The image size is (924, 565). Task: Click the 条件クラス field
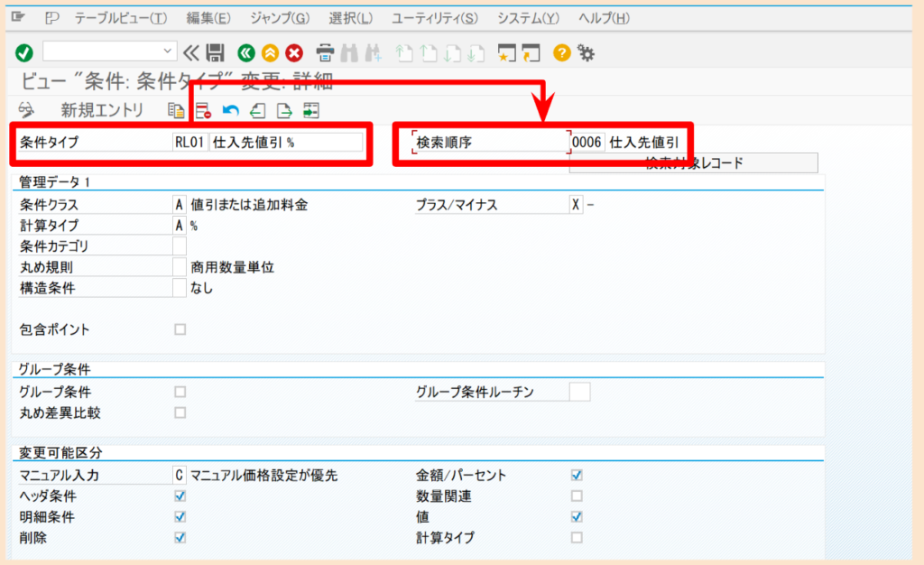point(180,205)
